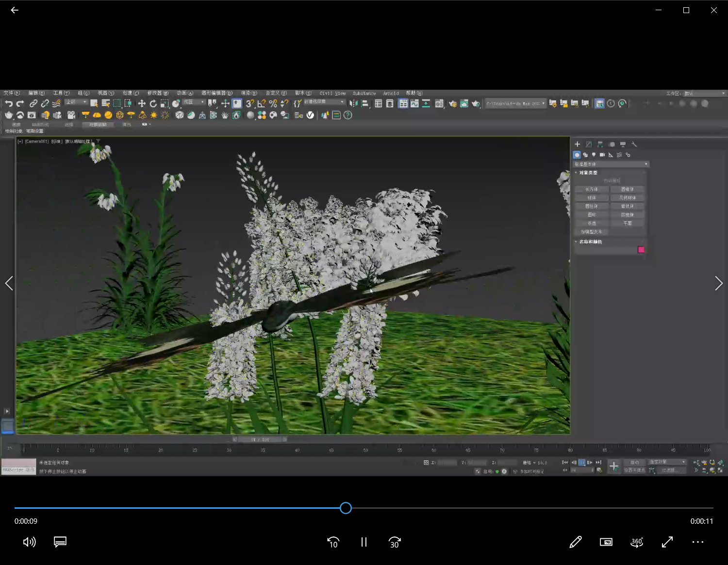Screen dimensions: 728x565
Task: Click the Help question mark icon
Action: pos(347,115)
